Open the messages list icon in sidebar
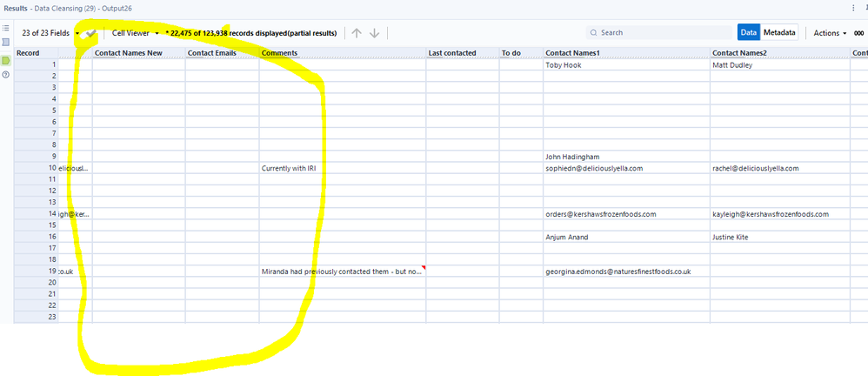Viewport: 868px width, 376px height. pyautogui.click(x=5, y=28)
